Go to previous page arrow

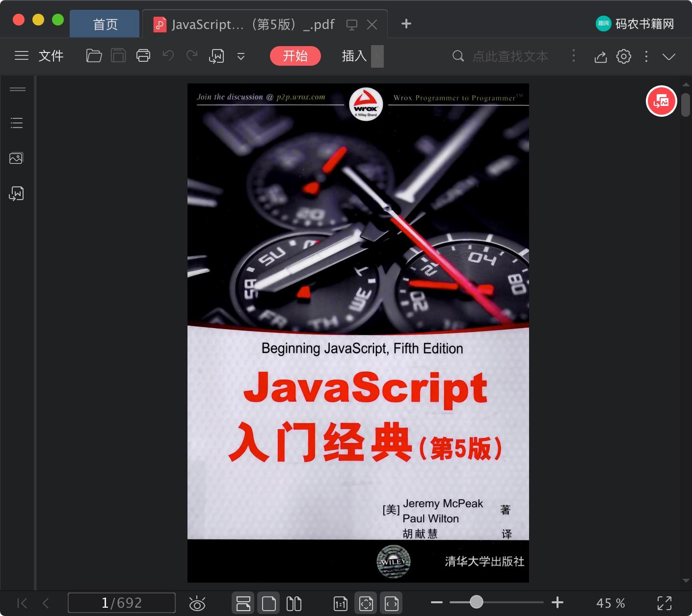pyautogui.click(x=46, y=603)
